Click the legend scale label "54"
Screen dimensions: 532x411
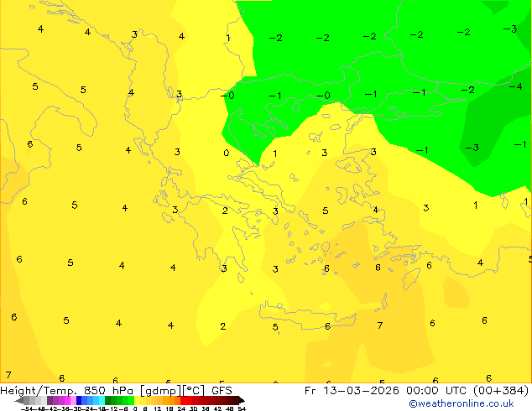pyautogui.click(x=242, y=408)
